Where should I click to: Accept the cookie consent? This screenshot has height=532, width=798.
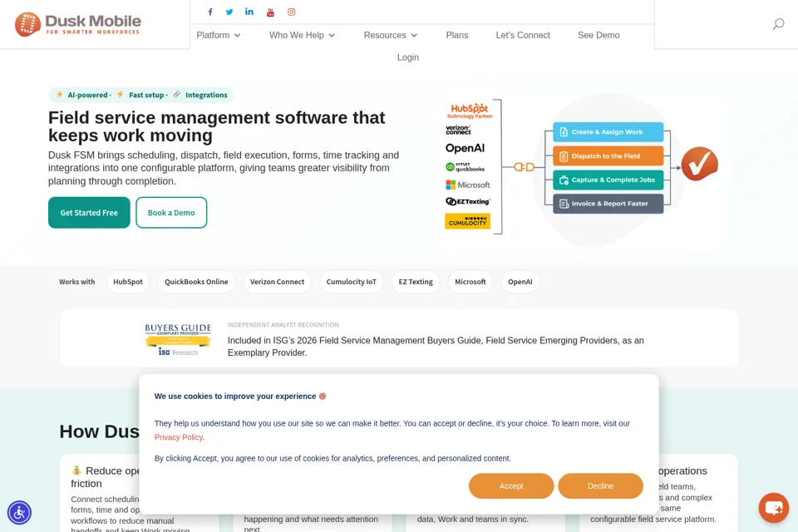[511, 486]
